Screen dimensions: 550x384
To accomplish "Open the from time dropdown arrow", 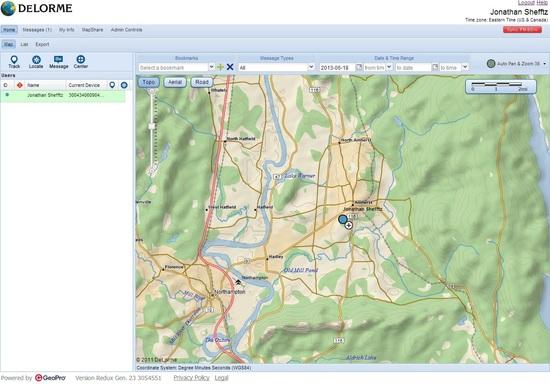I will 389,67.
